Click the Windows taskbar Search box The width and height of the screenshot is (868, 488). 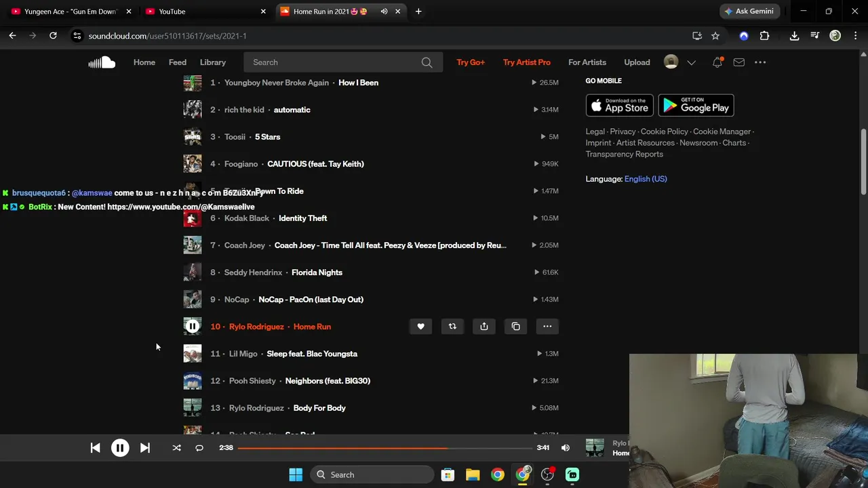[372, 475]
